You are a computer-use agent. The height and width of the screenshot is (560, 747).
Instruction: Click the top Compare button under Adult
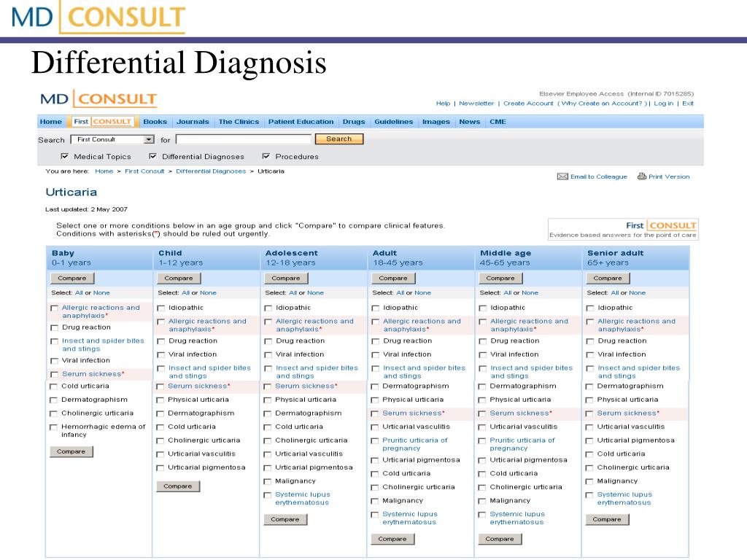tap(393, 278)
